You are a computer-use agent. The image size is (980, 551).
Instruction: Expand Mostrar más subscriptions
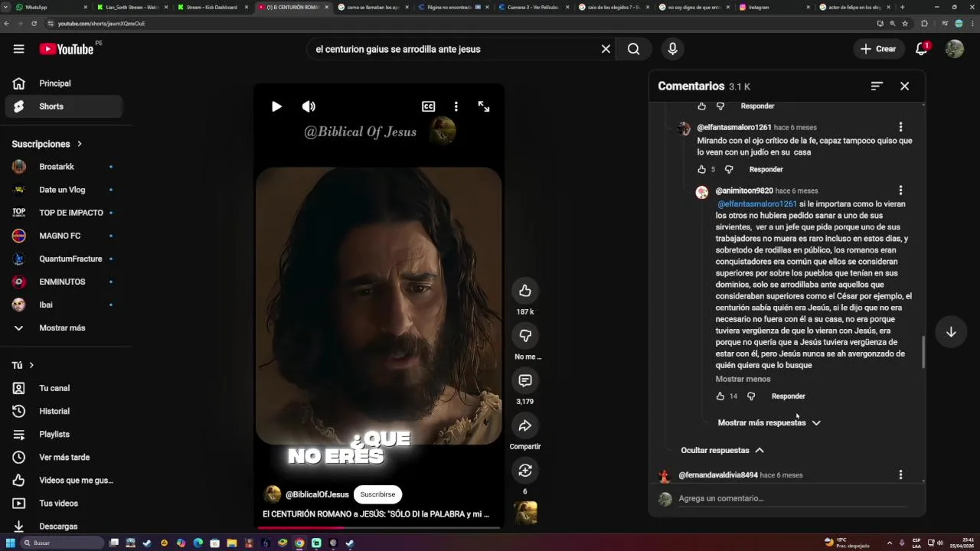(x=64, y=328)
